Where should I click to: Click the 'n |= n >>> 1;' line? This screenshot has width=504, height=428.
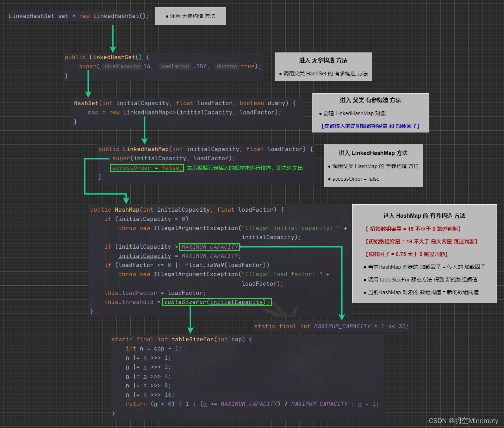(148, 358)
